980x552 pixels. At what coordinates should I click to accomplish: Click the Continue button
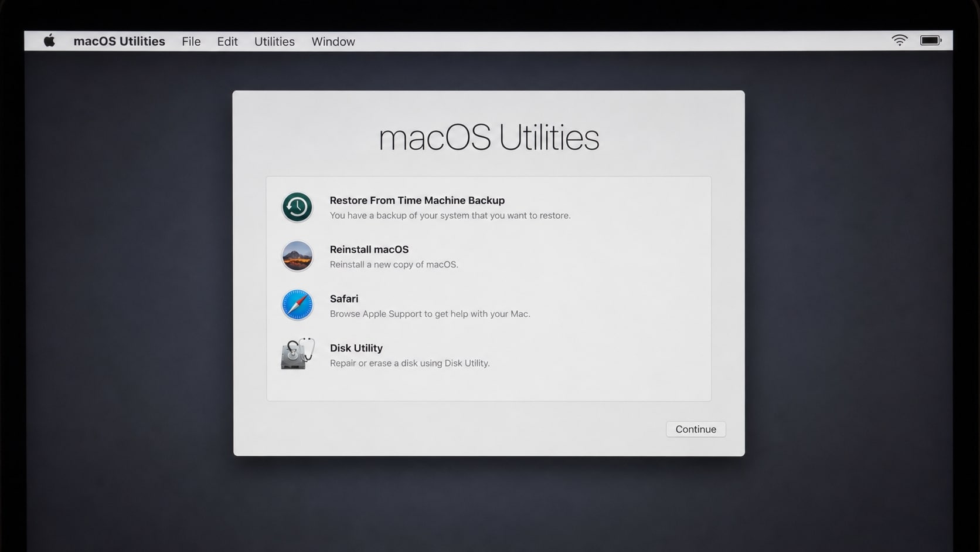[696, 429]
